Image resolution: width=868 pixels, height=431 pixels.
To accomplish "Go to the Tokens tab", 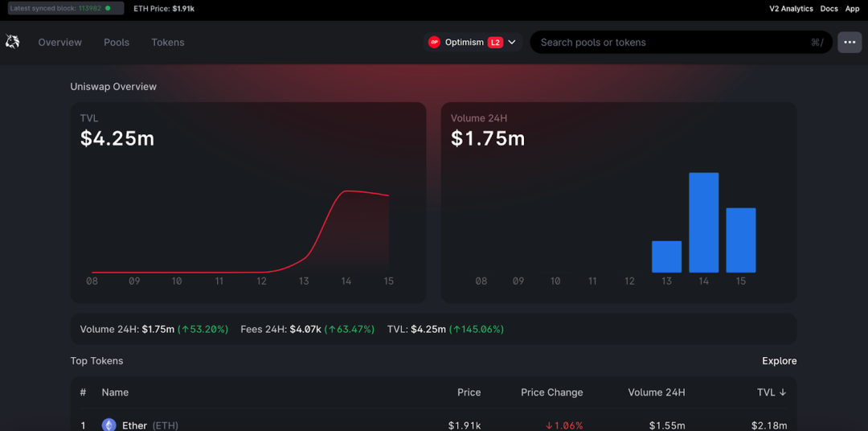I will [x=168, y=42].
